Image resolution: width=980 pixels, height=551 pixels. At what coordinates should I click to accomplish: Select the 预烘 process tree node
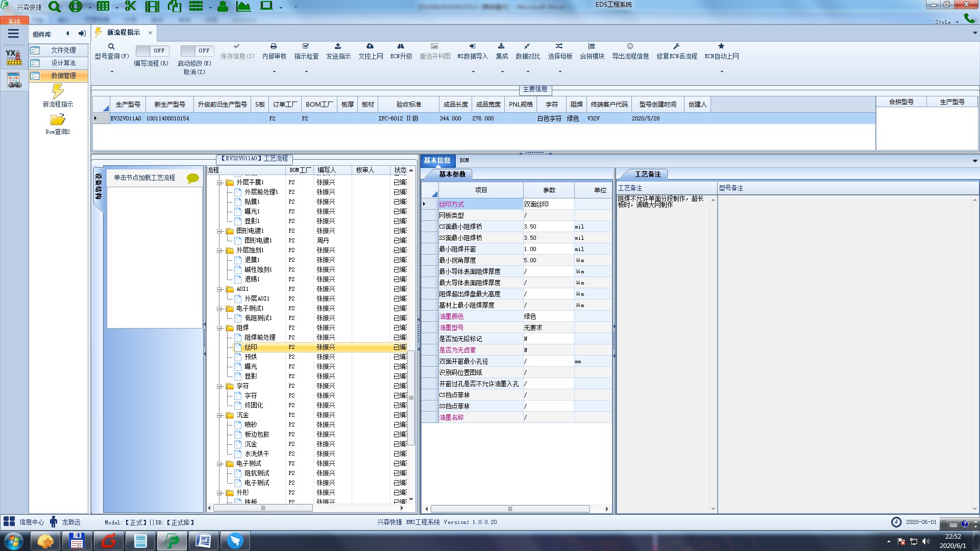click(251, 357)
